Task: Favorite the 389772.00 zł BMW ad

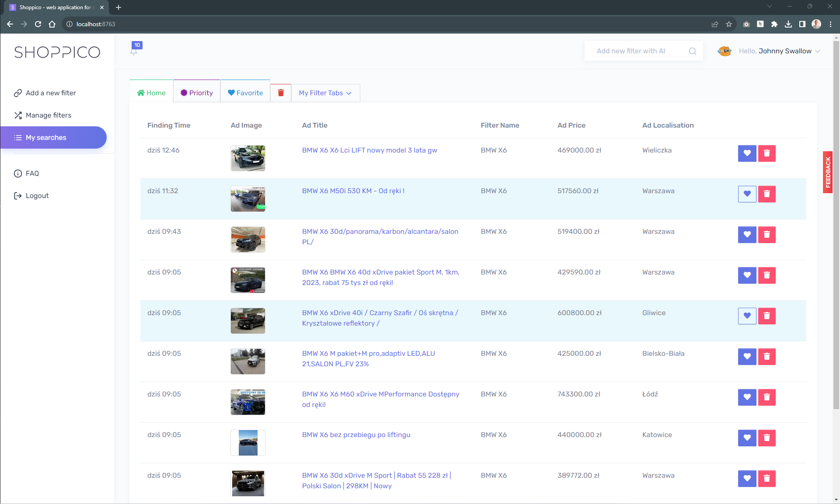Action: 747,479
